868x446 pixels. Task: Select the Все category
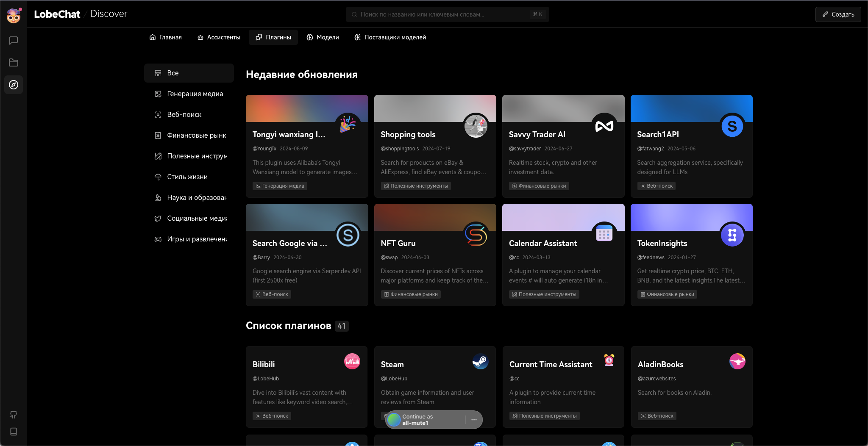(189, 73)
